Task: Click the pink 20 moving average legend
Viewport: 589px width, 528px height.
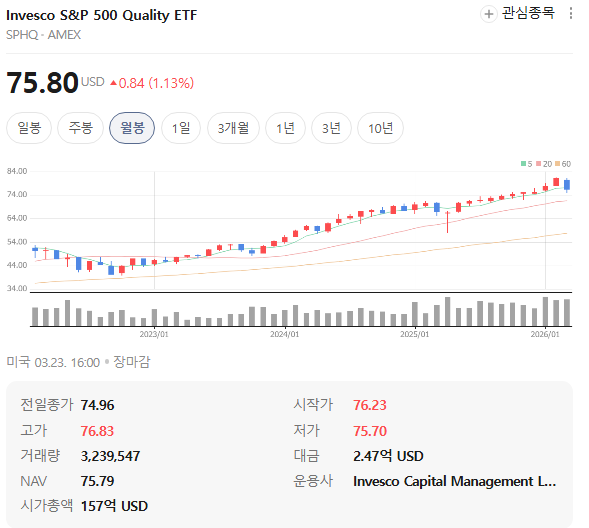Action: point(544,164)
